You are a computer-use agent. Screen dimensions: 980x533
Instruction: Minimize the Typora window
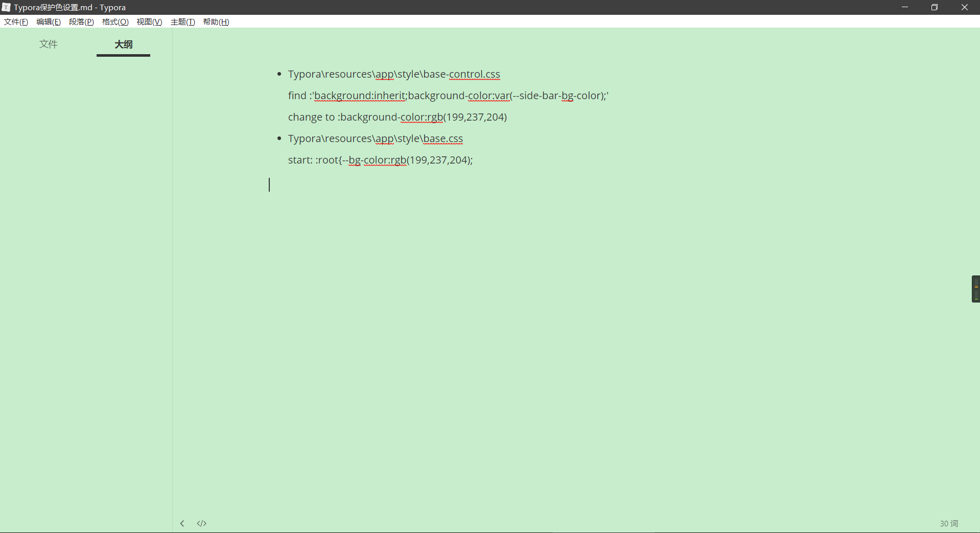coord(905,7)
